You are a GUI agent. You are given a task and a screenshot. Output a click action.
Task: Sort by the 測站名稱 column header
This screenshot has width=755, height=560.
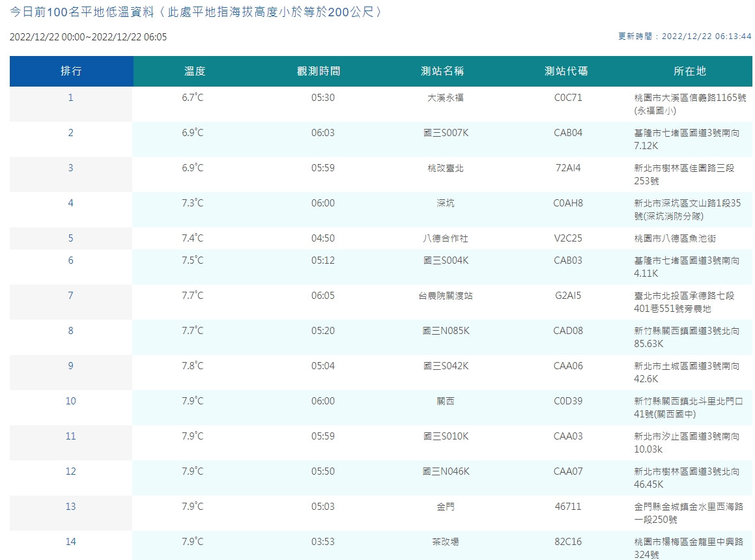442,71
